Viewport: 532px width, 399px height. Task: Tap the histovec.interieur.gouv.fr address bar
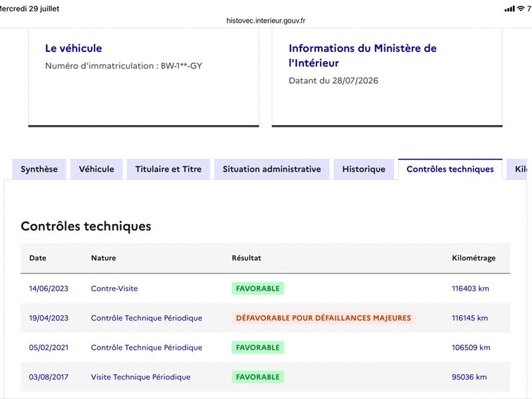[x=266, y=21]
